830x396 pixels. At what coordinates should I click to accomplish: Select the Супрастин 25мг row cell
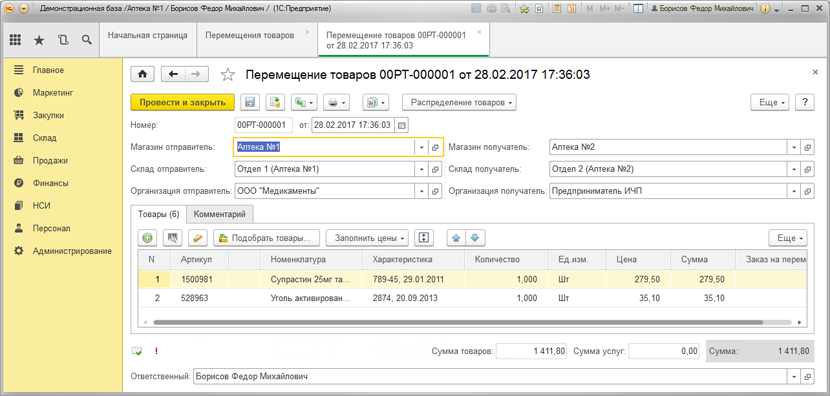[312, 279]
